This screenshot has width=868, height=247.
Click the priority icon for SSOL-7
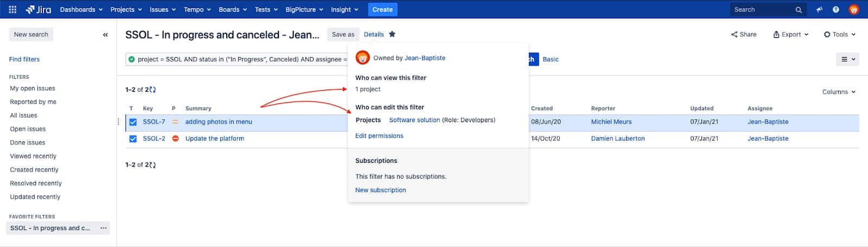175,122
